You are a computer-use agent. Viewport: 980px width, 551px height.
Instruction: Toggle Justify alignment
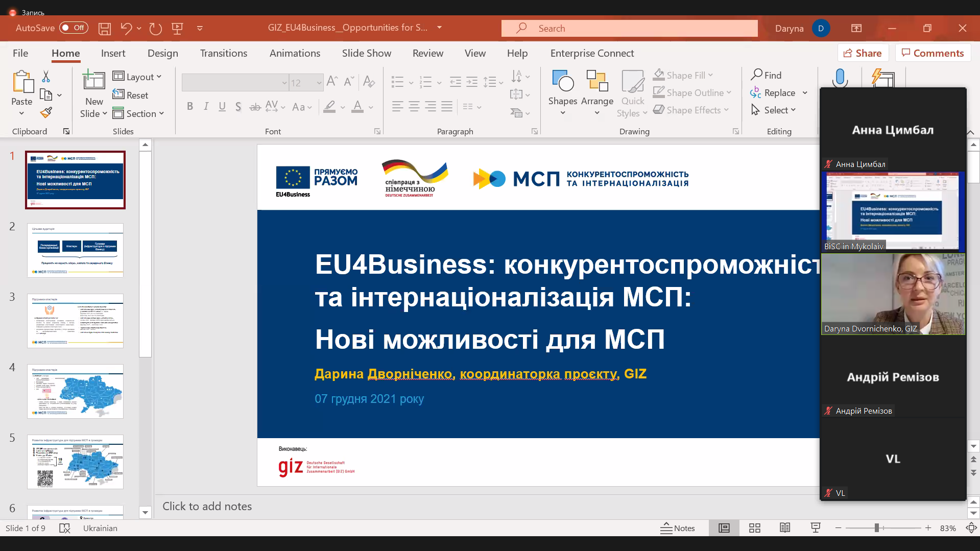click(447, 106)
